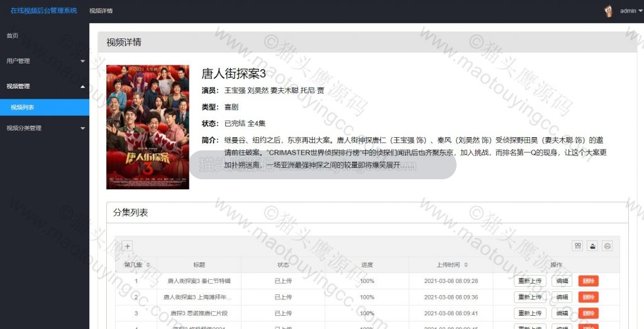This screenshot has height=329, width=644.
Task: Sort by 上传时间 column arrows
Action: (466, 265)
